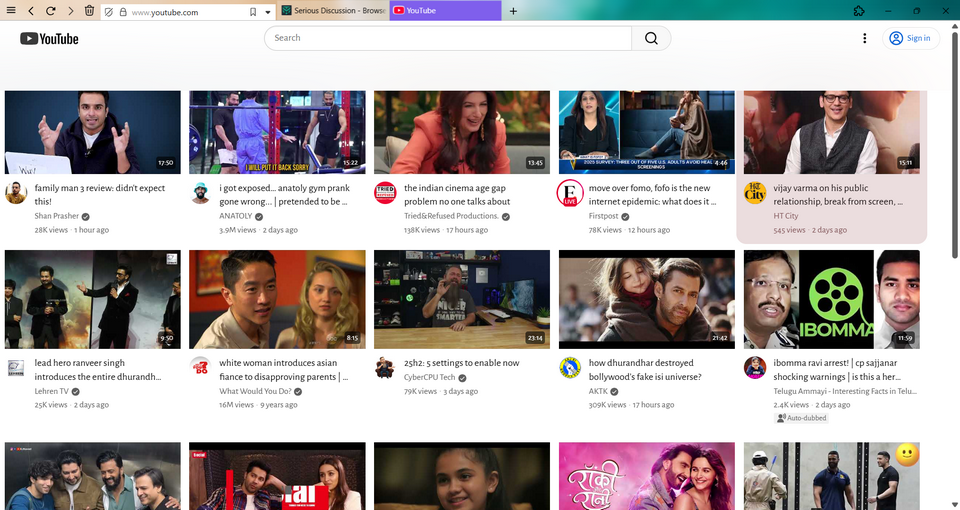Open 'vijay varma on his public relationship' title
This screenshot has height=510, width=960.
pyautogui.click(x=838, y=195)
